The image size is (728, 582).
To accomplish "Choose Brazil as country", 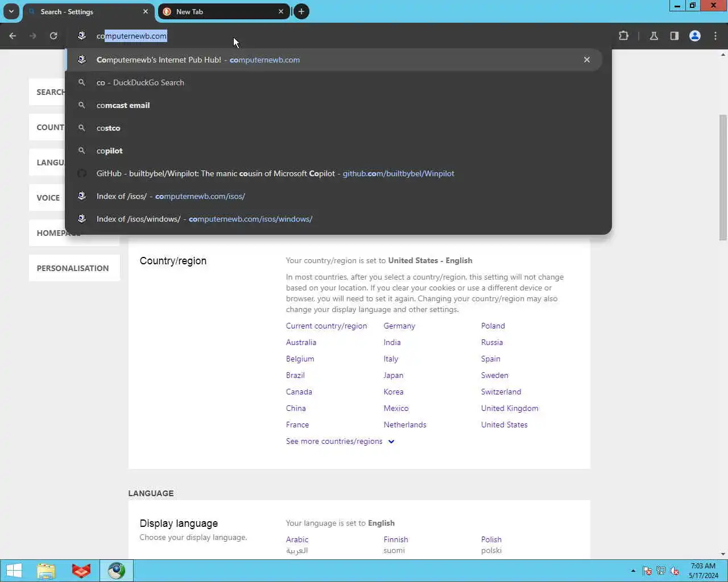I will pyautogui.click(x=295, y=375).
